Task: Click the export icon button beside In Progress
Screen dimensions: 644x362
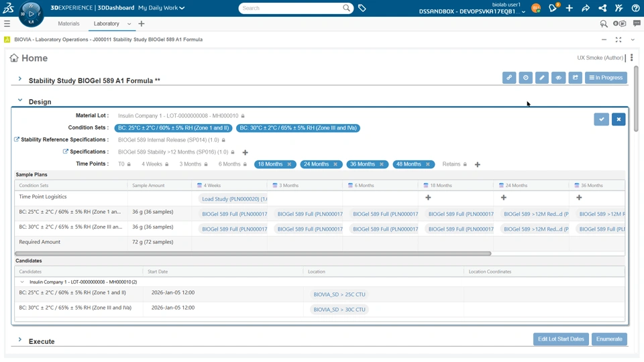Action: tap(576, 78)
